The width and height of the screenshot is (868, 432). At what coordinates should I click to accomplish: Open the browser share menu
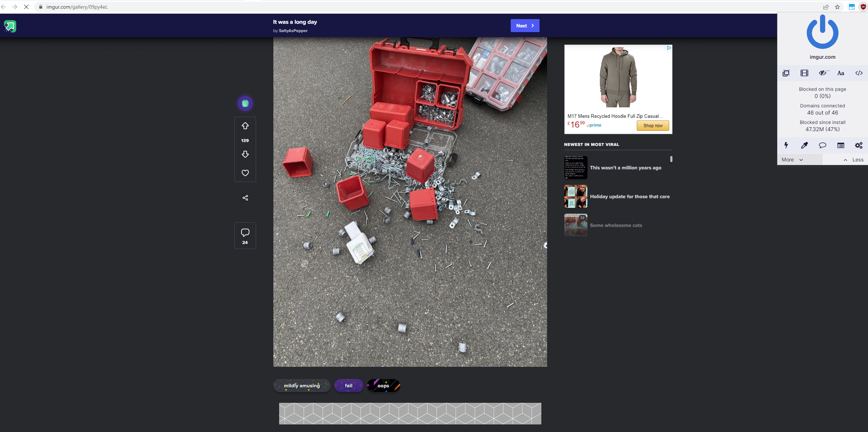click(826, 6)
